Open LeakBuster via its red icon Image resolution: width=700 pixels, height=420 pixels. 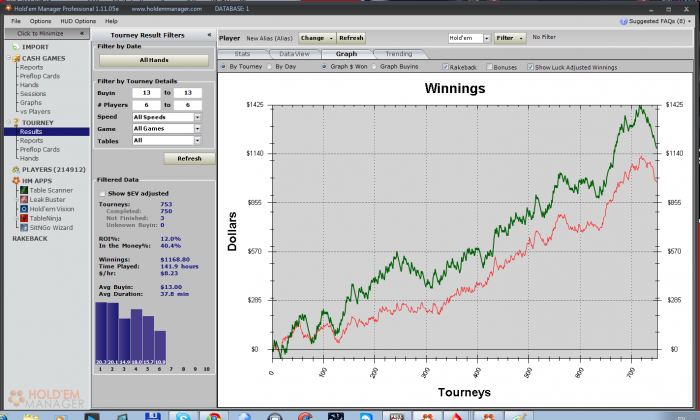coord(24,200)
